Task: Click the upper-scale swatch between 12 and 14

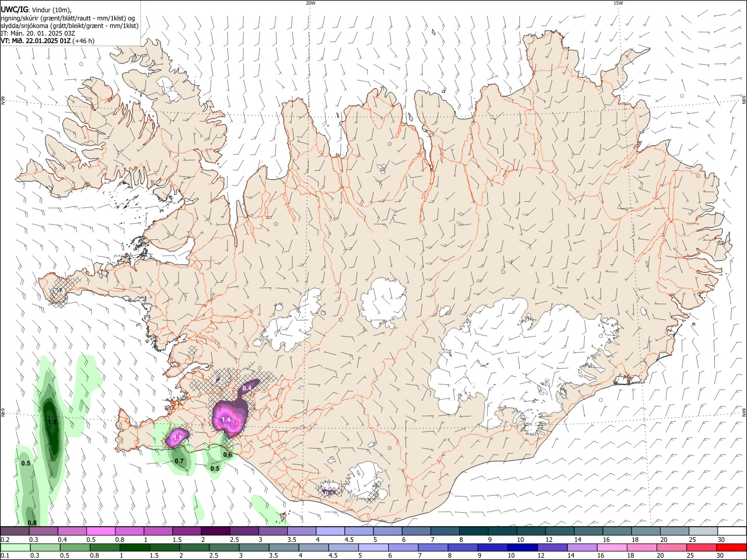Action: (x=560, y=531)
